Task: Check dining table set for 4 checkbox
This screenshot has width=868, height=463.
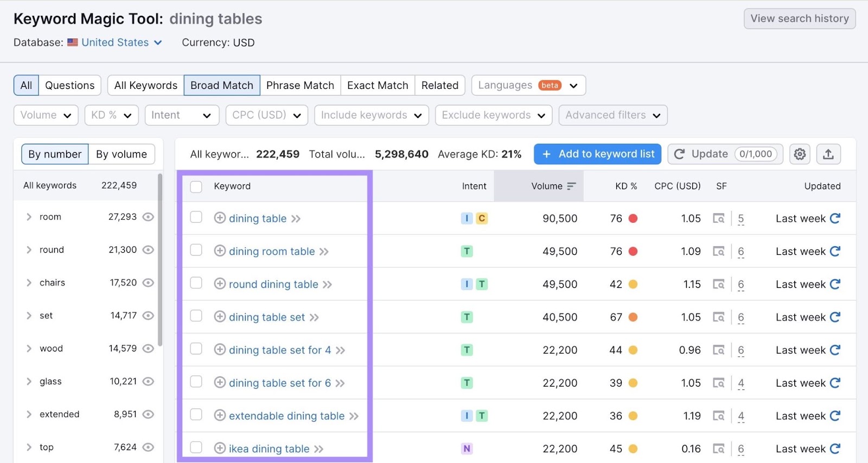Action: tap(196, 349)
